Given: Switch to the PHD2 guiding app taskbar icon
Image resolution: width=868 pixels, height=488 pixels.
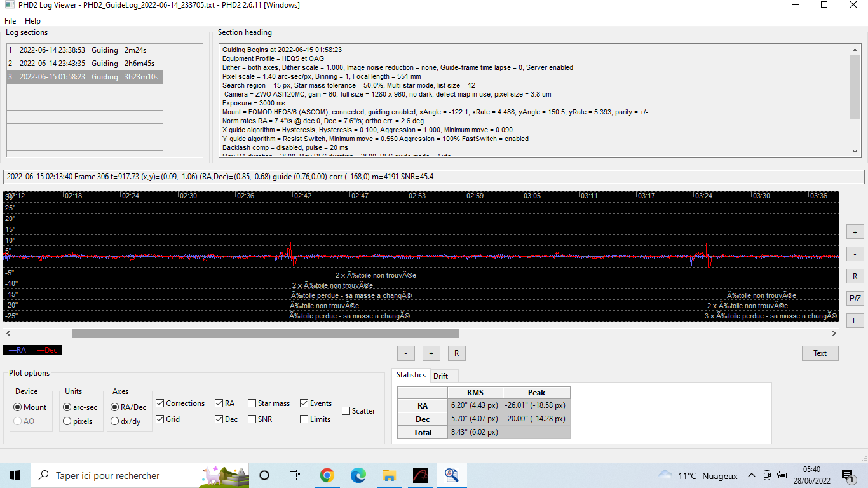Looking at the screenshot, I should click(420, 475).
